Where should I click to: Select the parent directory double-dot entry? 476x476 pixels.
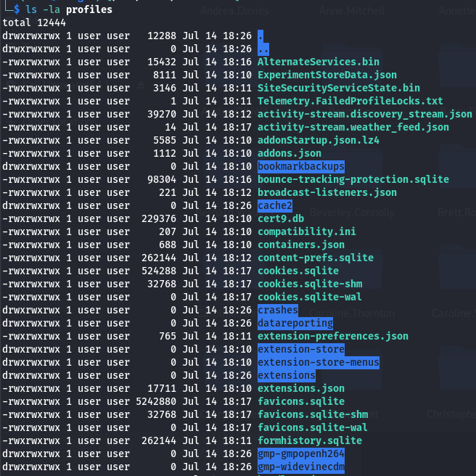coord(263,49)
